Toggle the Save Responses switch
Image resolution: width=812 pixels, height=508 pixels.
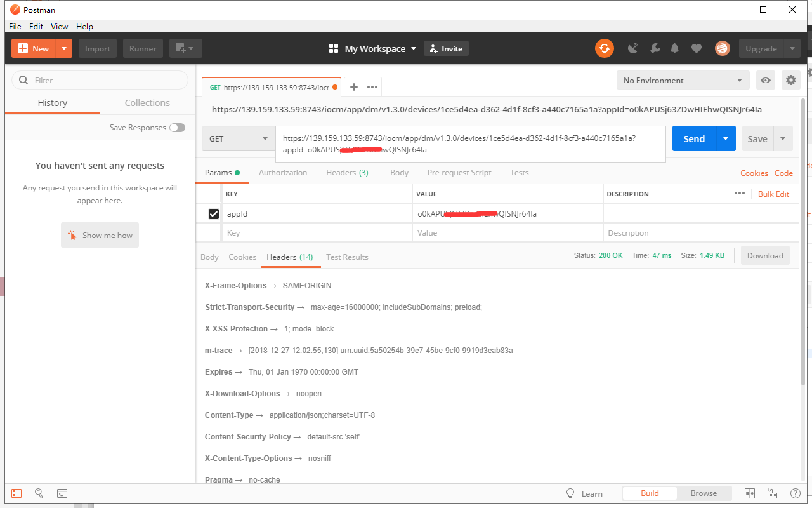click(x=177, y=128)
